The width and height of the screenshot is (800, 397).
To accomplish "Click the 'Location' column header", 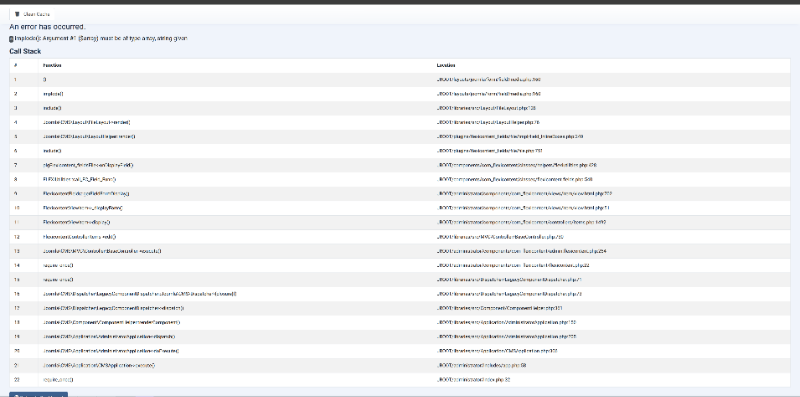I will [446, 65].
